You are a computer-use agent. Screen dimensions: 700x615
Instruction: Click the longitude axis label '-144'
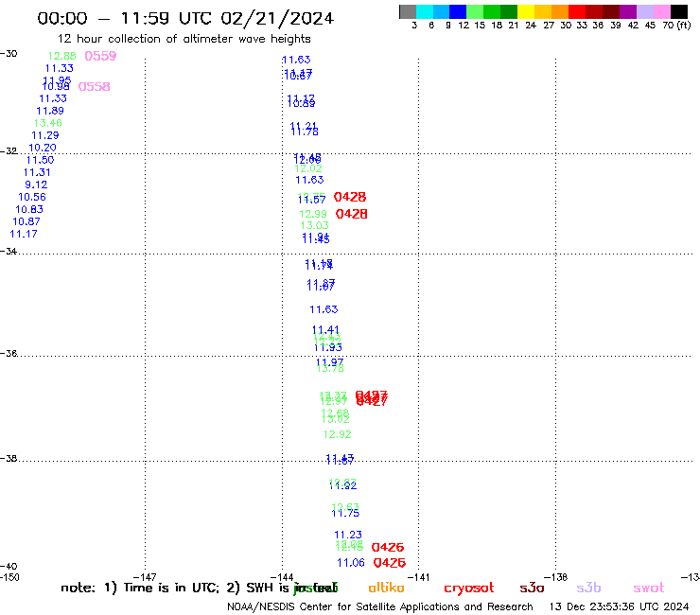pos(282,577)
